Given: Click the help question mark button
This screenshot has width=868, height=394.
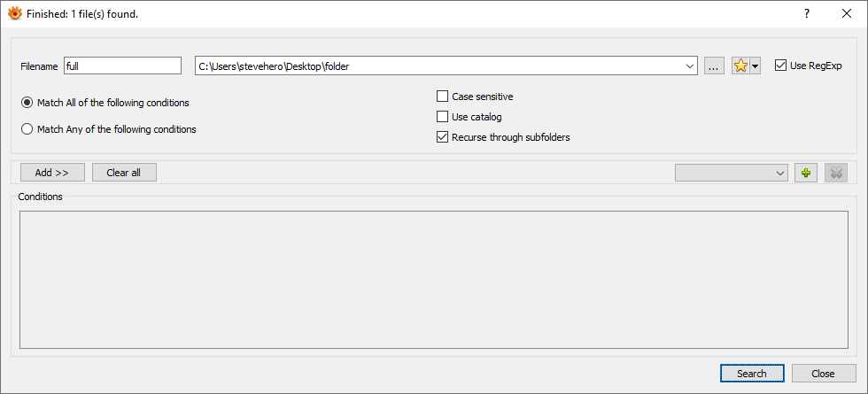Looking at the screenshot, I should (807, 13).
